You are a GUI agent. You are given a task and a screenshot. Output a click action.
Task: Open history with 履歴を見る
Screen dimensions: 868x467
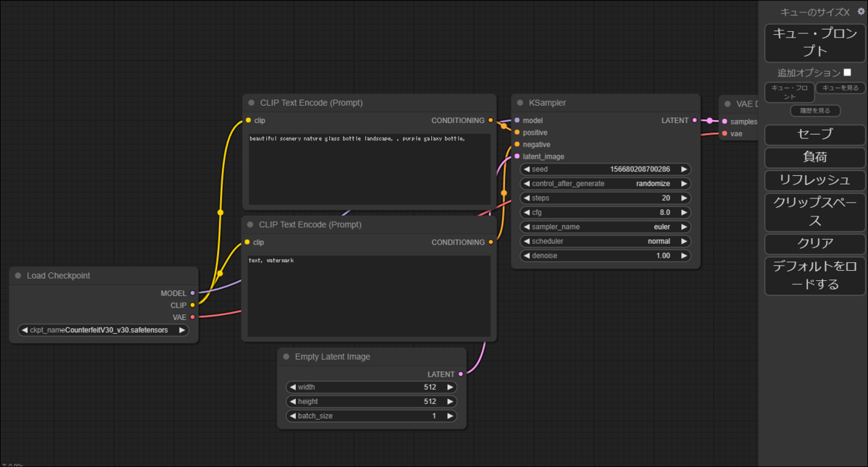[x=815, y=111]
